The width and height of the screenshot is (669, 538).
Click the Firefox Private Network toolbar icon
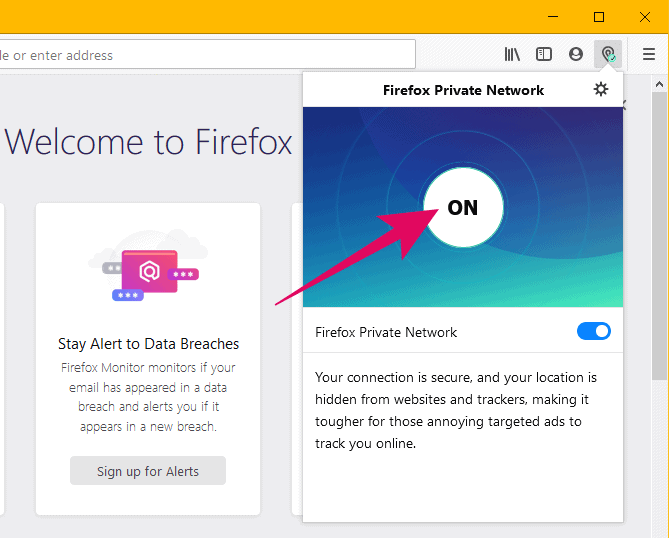[608, 54]
